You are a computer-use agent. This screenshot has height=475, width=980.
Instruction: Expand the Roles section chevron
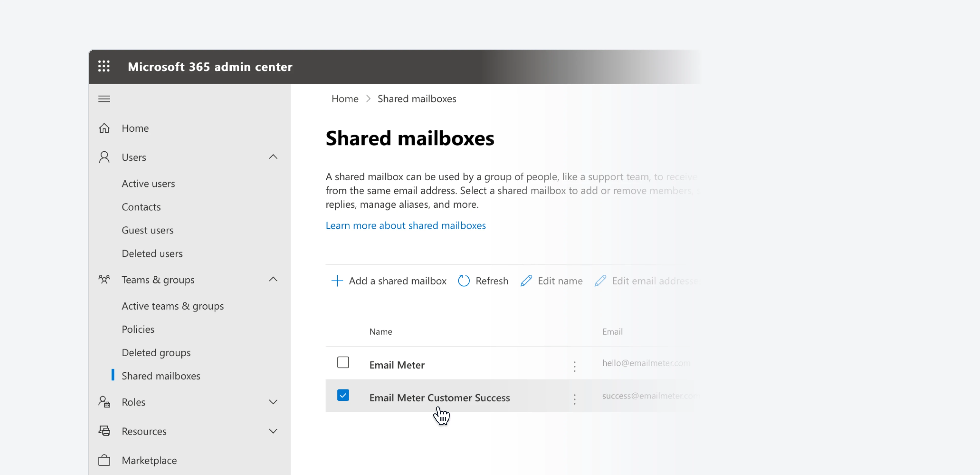tap(273, 402)
